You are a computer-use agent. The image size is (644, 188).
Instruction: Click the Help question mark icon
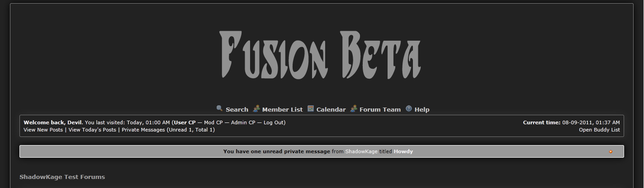pyautogui.click(x=409, y=108)
